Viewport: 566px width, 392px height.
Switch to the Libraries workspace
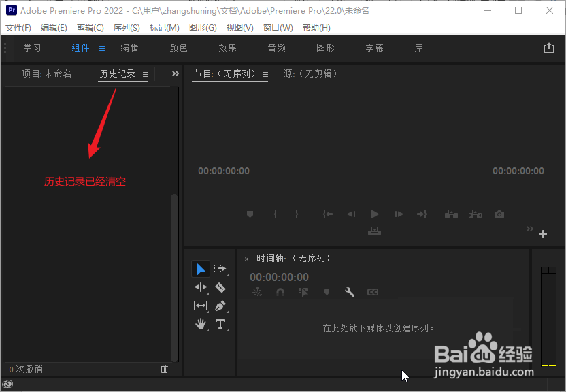419,48
